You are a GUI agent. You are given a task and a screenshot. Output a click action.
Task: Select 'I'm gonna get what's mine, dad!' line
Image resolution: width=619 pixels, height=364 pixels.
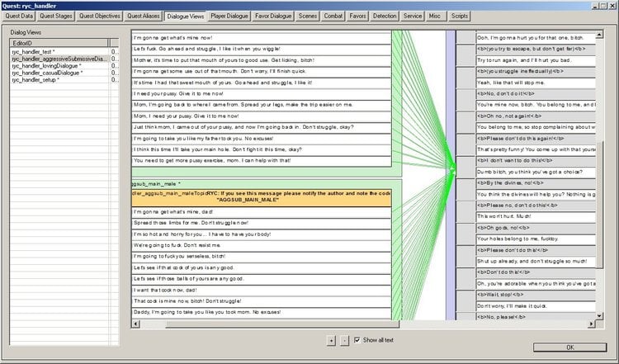262,212
